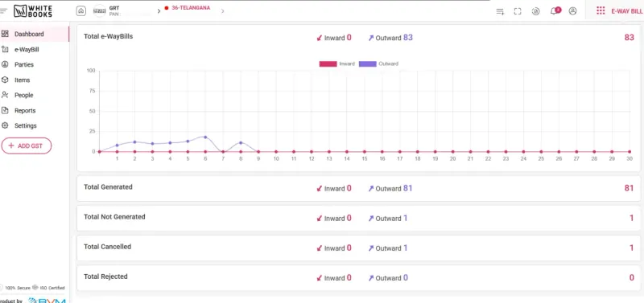644x303 pixels.
Task: Go home via the house icon
Action: (81, 11)
